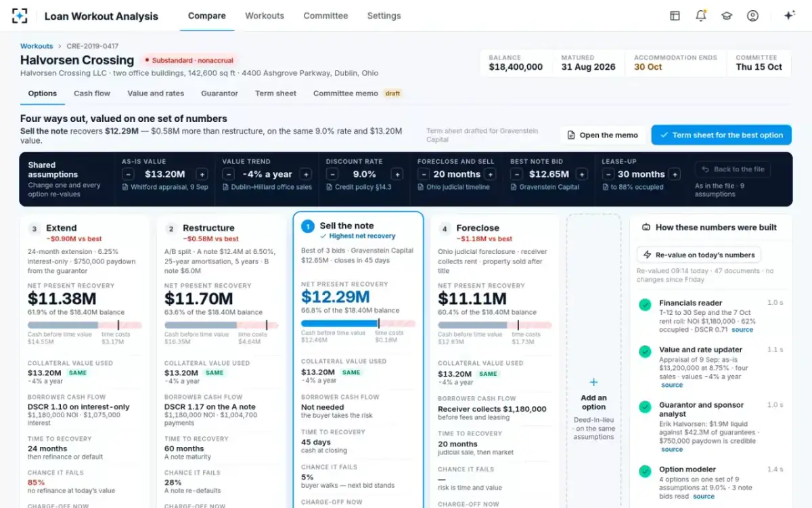Select the Extend option card title
Image resolution: width=812 pixels, height=508 pixels.
(62, 228)
